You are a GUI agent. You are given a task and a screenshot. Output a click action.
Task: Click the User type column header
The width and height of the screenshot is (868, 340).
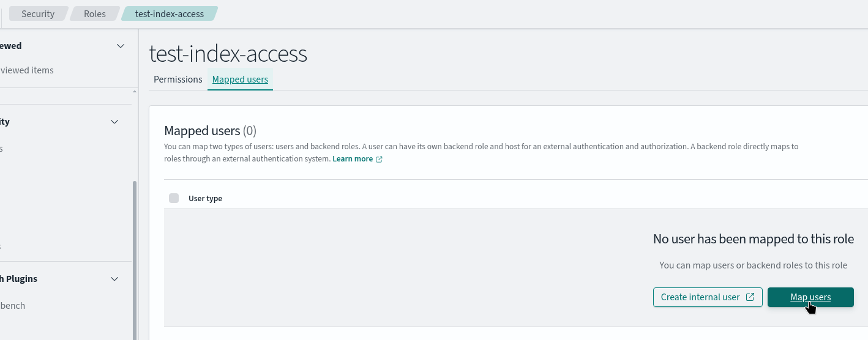tap(205, 199)
